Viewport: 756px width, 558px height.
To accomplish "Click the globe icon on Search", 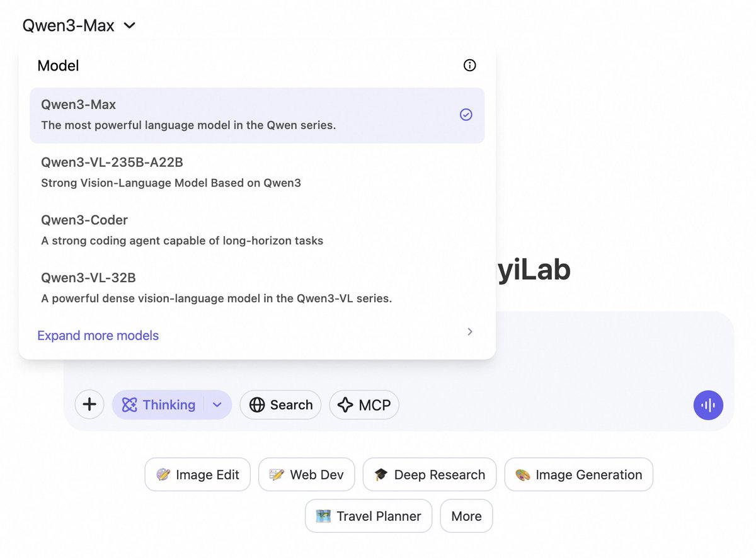I will (x=257, y=405).
